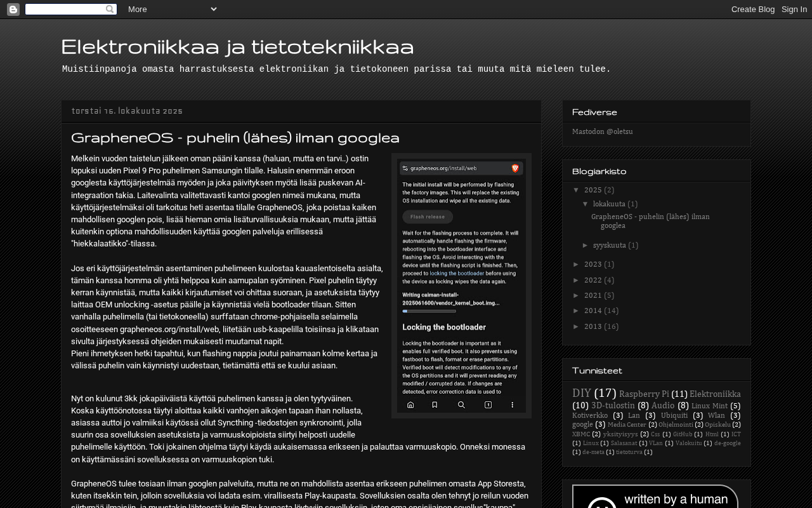Expand the syyskuuta month triangle

tap(586, 245)
